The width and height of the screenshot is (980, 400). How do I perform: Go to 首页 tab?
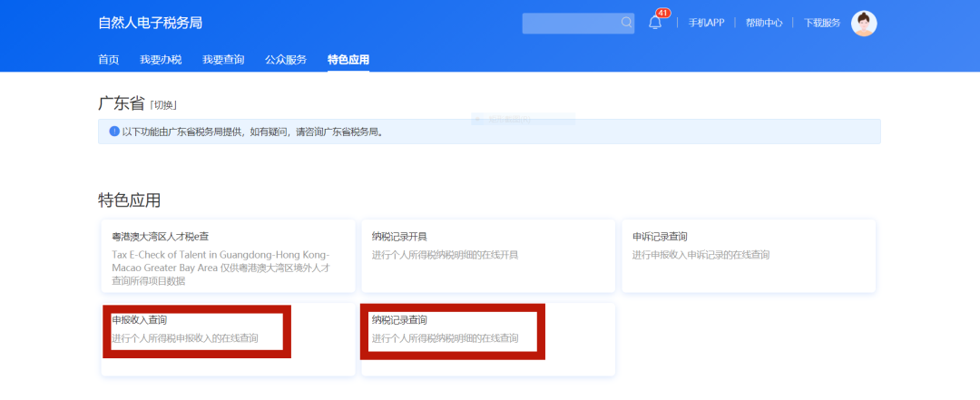pyautogui.click(x=109, y=60)
